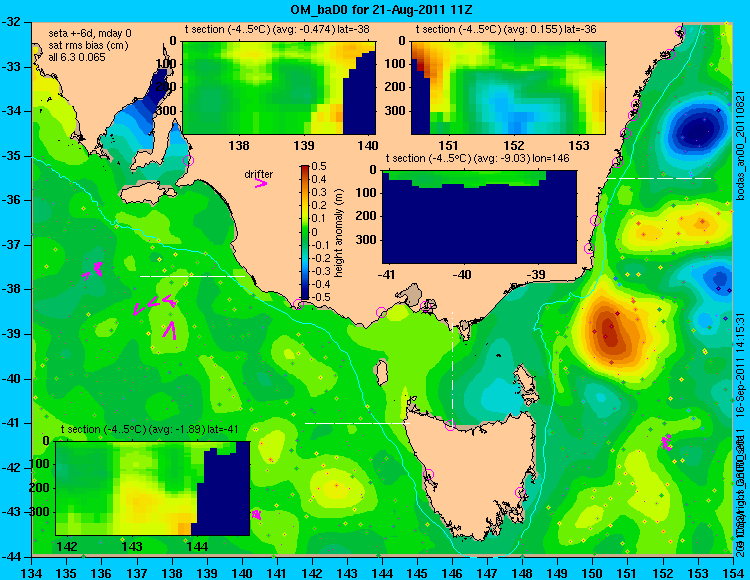Image resolution: width=750 pixels, height=580 pixels.
Task: Click the upward magenta drifter arrow near 138E, 39S
Action: point(169,330)
